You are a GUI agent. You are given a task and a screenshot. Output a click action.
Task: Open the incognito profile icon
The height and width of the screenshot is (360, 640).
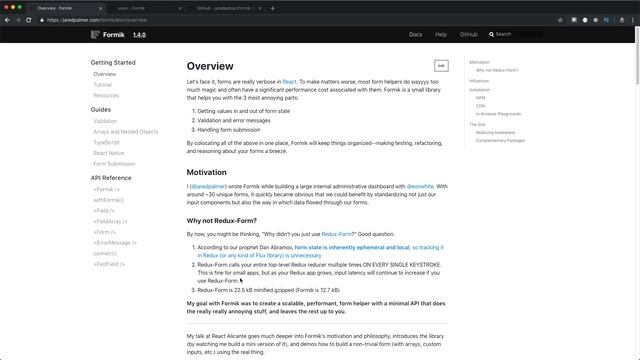622,20
